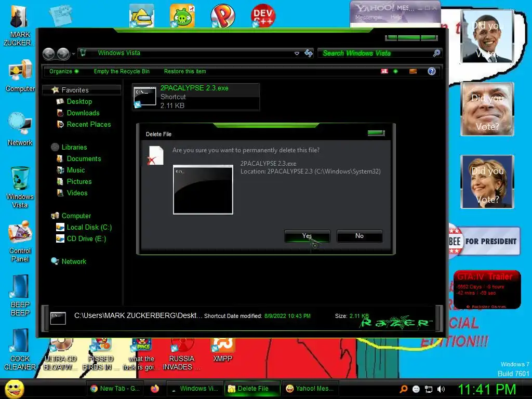The image size is (532, 399).
Task: Open the volume speaker tray icon
Action: coord(441,389)
